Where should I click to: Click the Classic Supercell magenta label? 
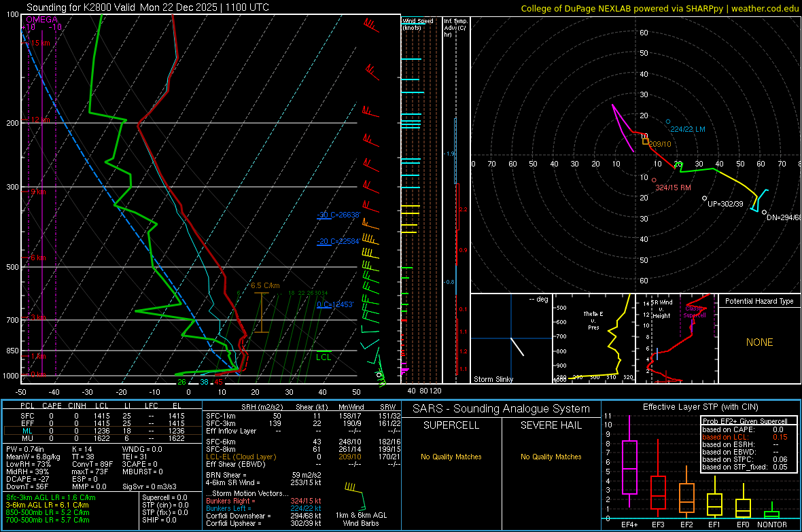(x=695, y=312)
